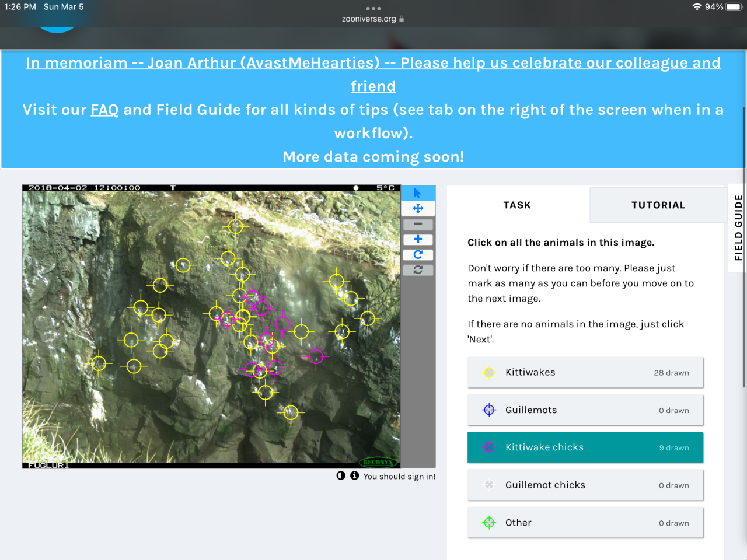The height and width of the screenshot is (560, 747).
Task: Click the green Other crosshair icon
Action: [489, 523]
